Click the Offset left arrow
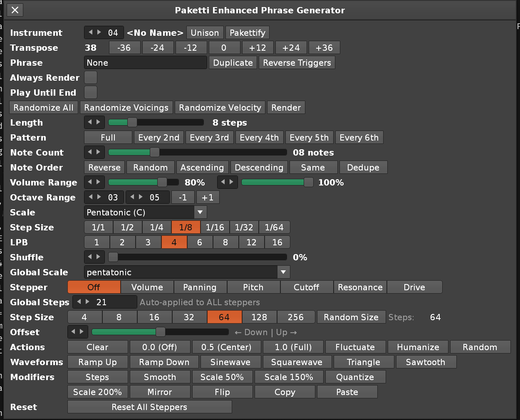 click(x=74, y=332)
